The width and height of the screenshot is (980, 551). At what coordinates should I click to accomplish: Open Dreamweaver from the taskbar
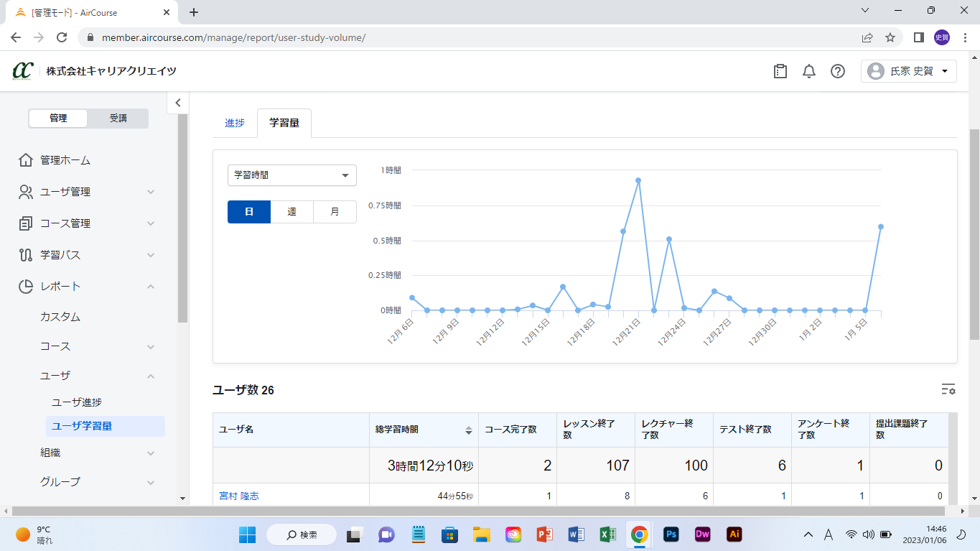(703, 534)
